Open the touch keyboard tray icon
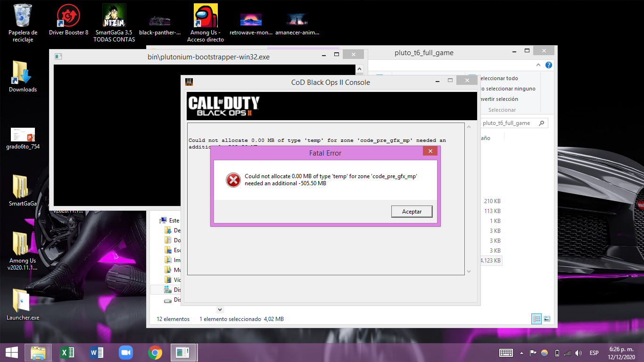The image size is (644, 362). pyautogui.click(x=506, y=353)
